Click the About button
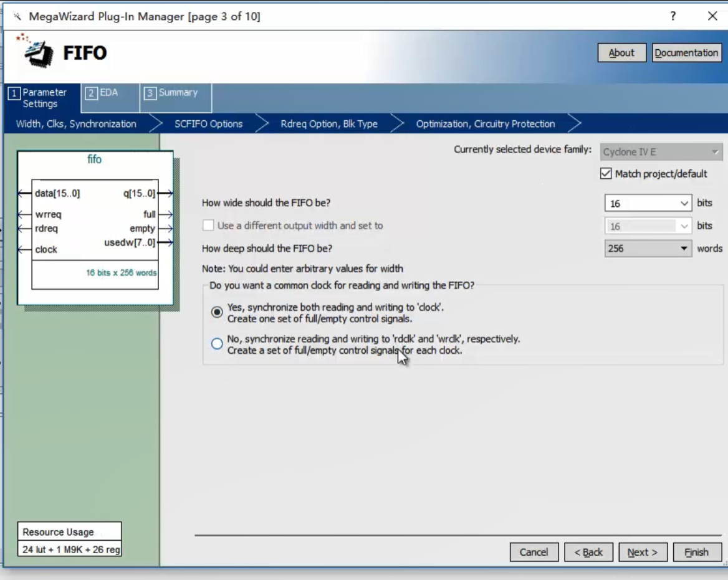Image resolution: width=728 pixels, height=580 pixels. 621,53
